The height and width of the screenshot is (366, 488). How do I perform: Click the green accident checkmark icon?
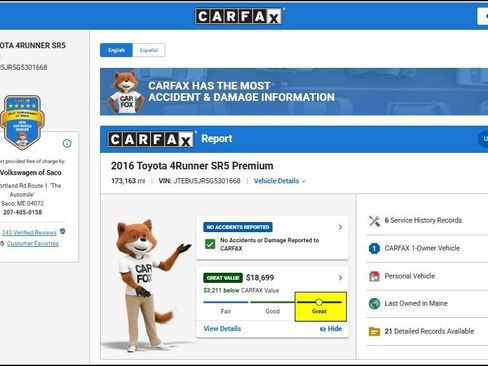point(210,244)
